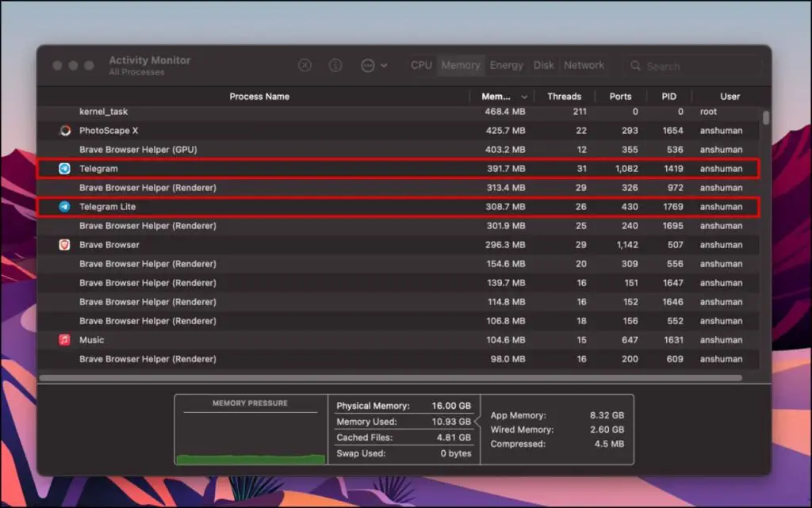812x508 pixels.
Task: Switch to the CPU tab
Action: point(421,66)
